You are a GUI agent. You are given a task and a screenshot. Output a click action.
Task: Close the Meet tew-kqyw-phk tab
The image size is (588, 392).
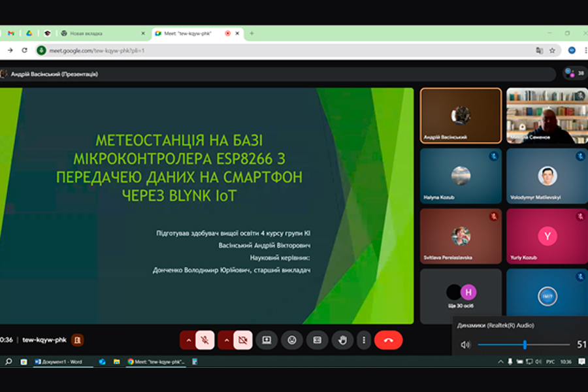tap(237, 33)
